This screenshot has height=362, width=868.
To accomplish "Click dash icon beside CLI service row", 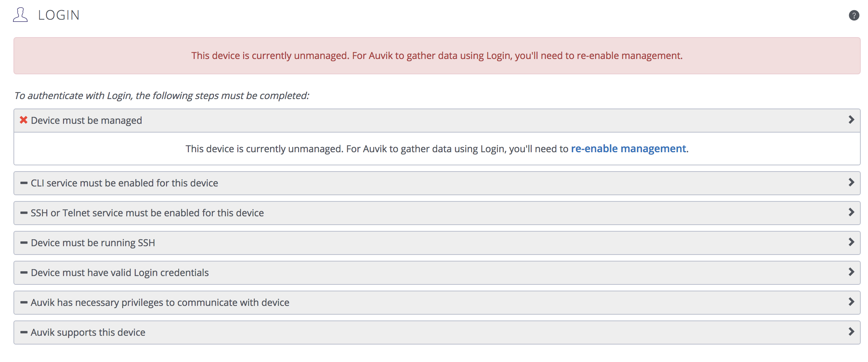I will [24, 183].
